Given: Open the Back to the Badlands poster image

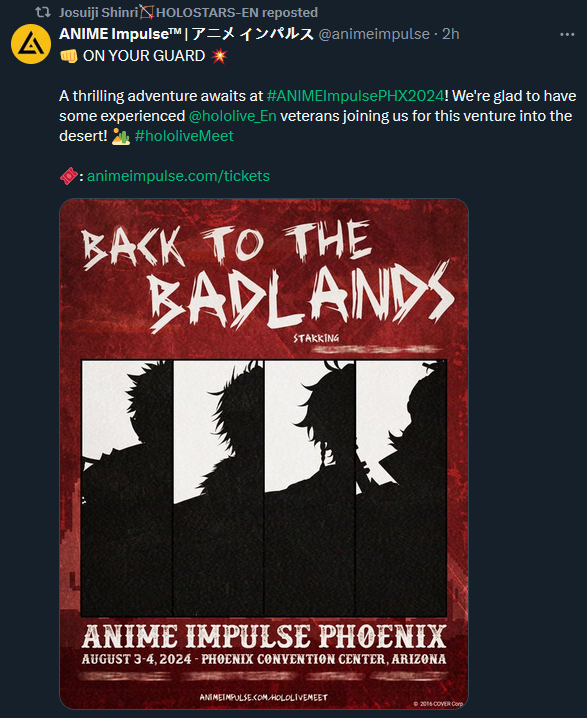Looking at the screenshot, I should [x=264, y=453].
